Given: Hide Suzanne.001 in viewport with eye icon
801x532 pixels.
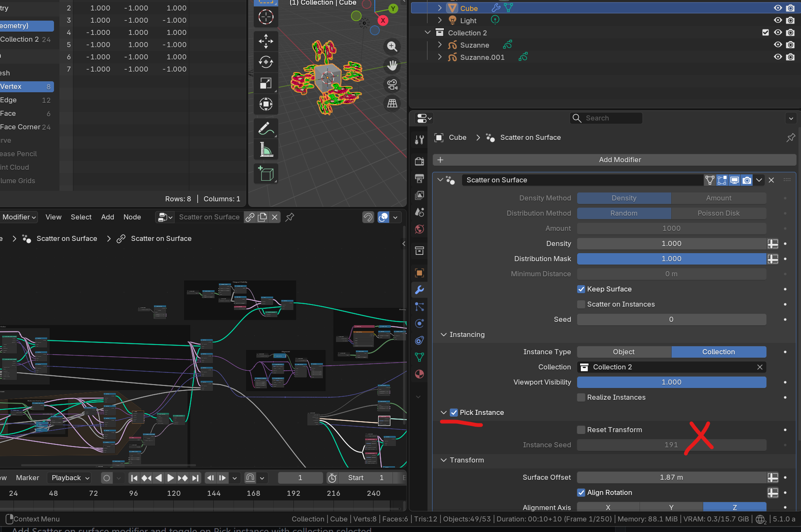Looking at the screenshot, I should pos(778,57).
